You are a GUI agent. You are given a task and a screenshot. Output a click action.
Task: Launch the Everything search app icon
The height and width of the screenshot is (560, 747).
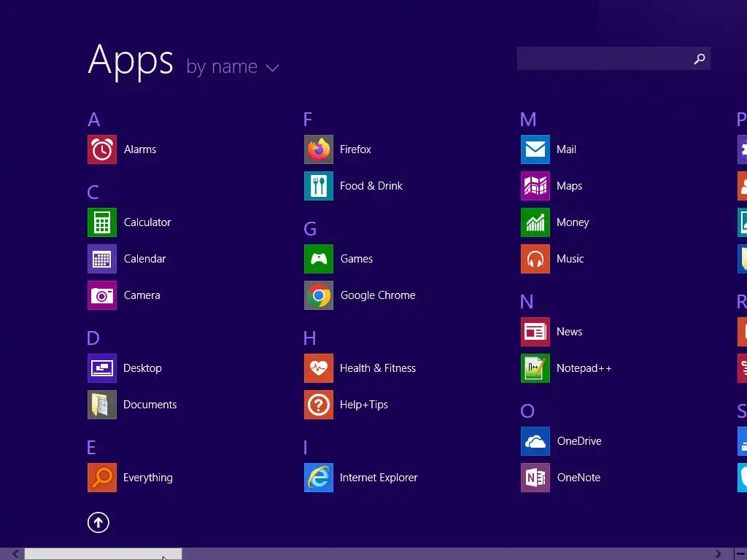(x=102, y=478)
